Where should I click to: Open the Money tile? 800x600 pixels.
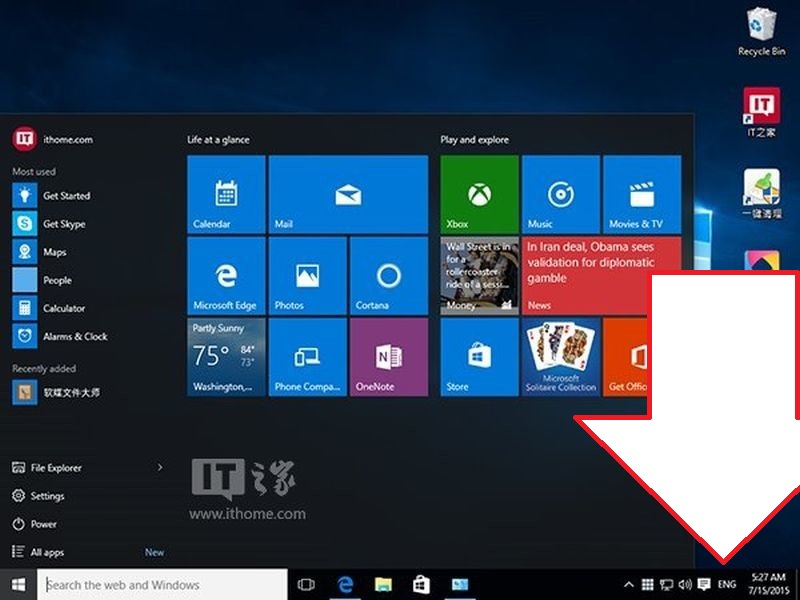tap(480, 276)
